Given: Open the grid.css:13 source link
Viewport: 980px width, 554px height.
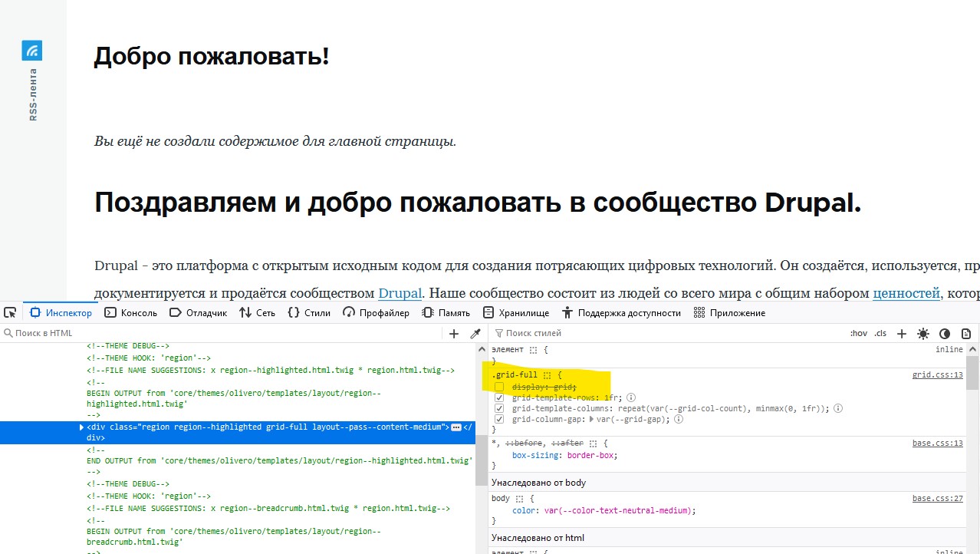Looking at the screenshot, I should click(x=937, y=375).
